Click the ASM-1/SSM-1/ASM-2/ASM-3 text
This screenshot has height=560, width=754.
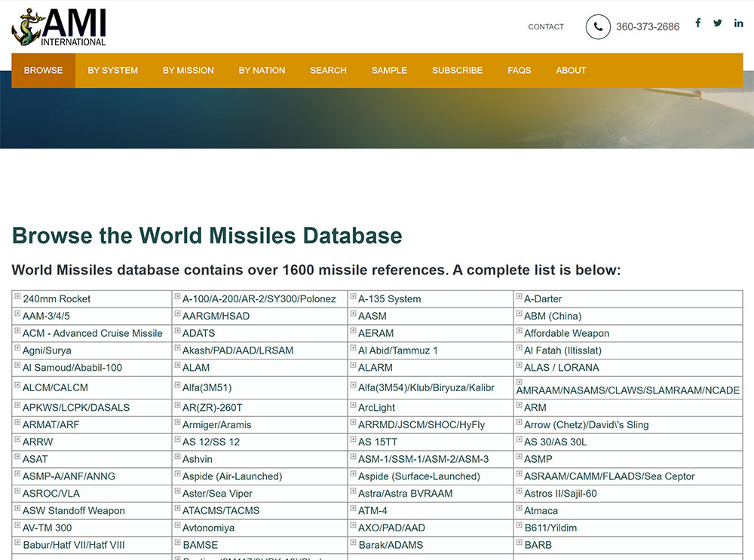(x=423, y=459)
